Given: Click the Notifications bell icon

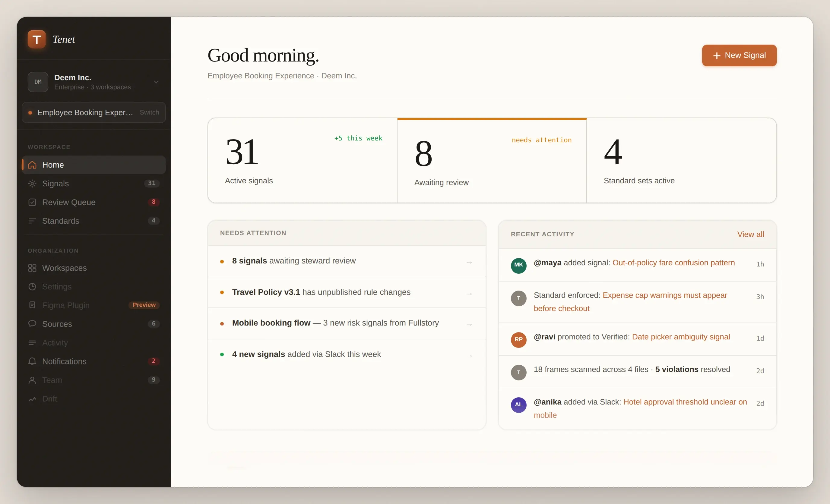Looking at the screenshot, I should click(x=32, y=361).
